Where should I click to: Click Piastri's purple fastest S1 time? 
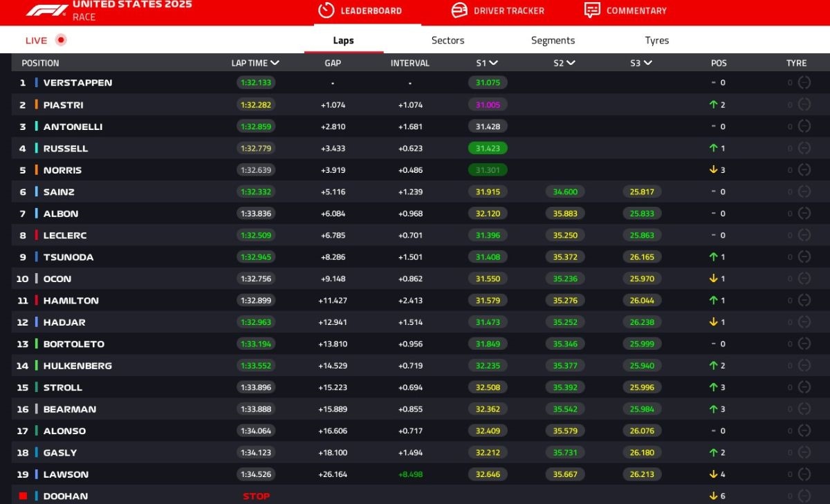pyautogui.click(x=488, y=105)
